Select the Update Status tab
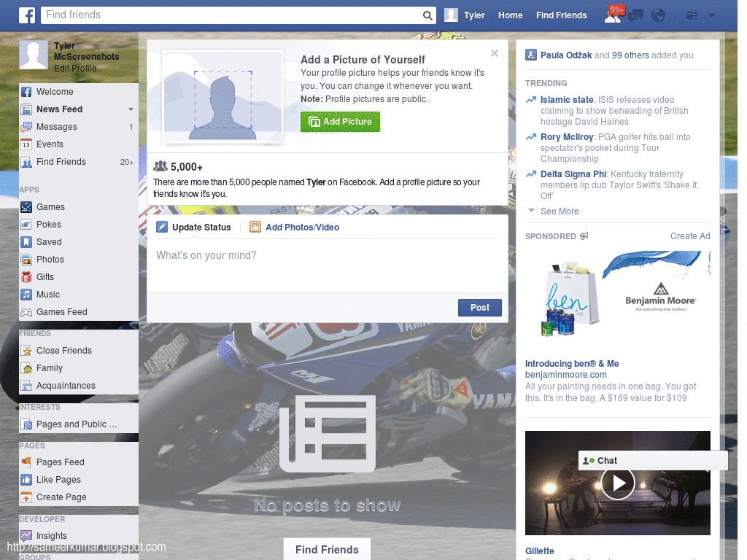 [193, 227]
